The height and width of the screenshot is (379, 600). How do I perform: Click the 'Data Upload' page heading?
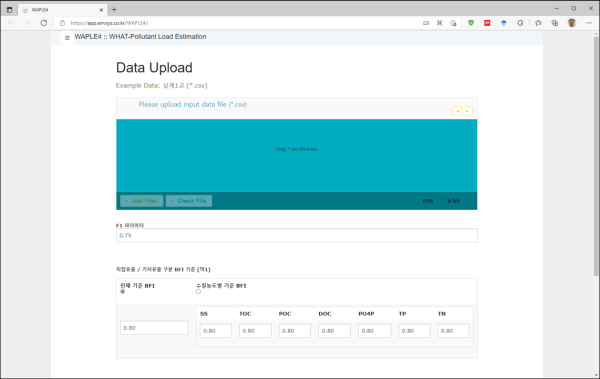coord(154,68)
